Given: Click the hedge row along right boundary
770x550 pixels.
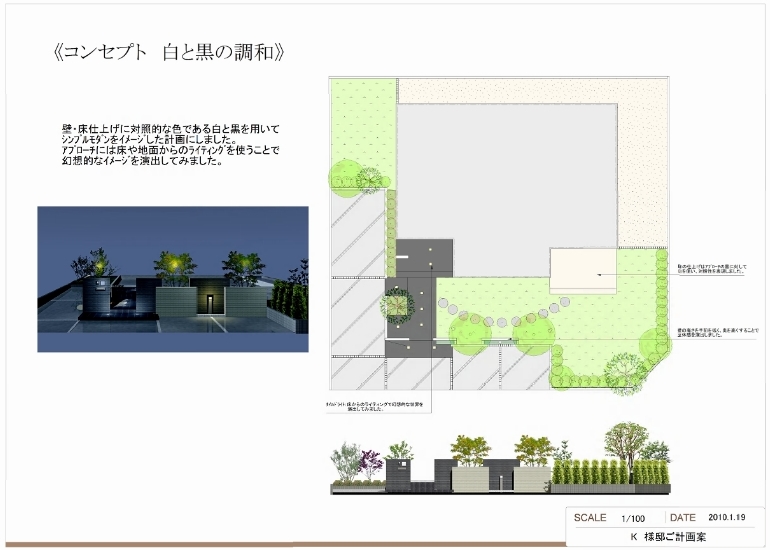Looking at the screenshot, I should point(662,300).
